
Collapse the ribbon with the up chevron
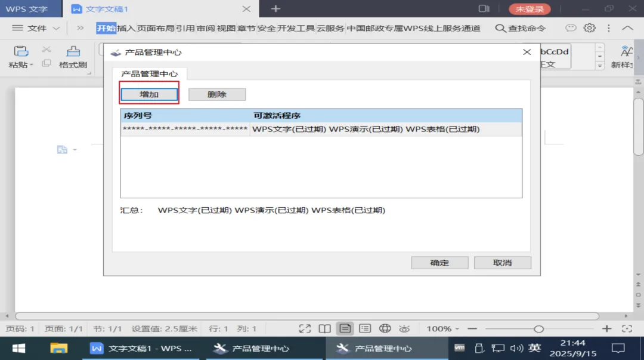tap(627, 28)
